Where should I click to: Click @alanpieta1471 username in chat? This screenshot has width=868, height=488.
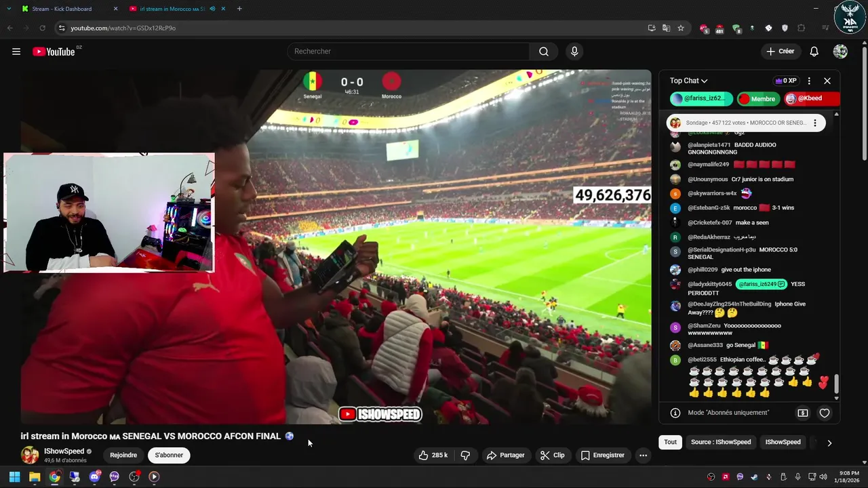point(709,145)
